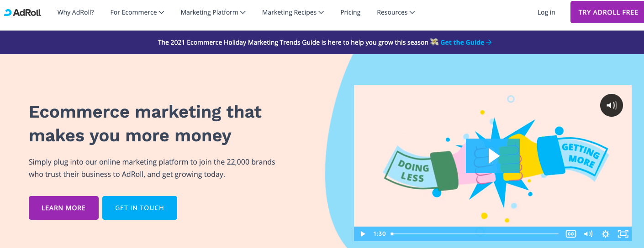Expand the Marketing Recipes menu

pos(293,12)
